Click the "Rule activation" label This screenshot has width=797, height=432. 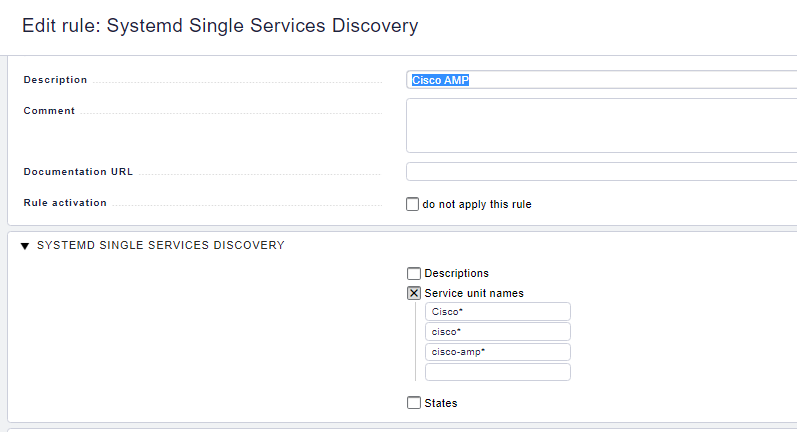[x=65, y=202]
